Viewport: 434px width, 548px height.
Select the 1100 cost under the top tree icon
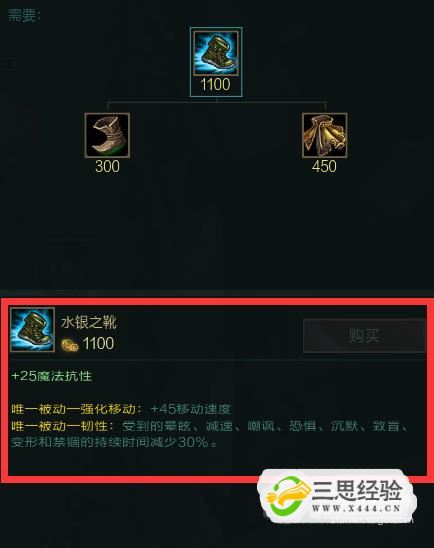pyautogui.click(x=215, y=85)
